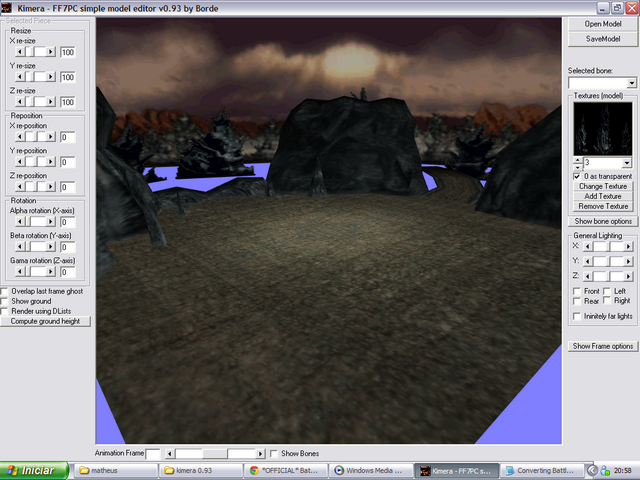Switch to Converting Battl... taskbar item
Image resolution: width=640 pixels, height=480 pixels.
pos(542,471)
